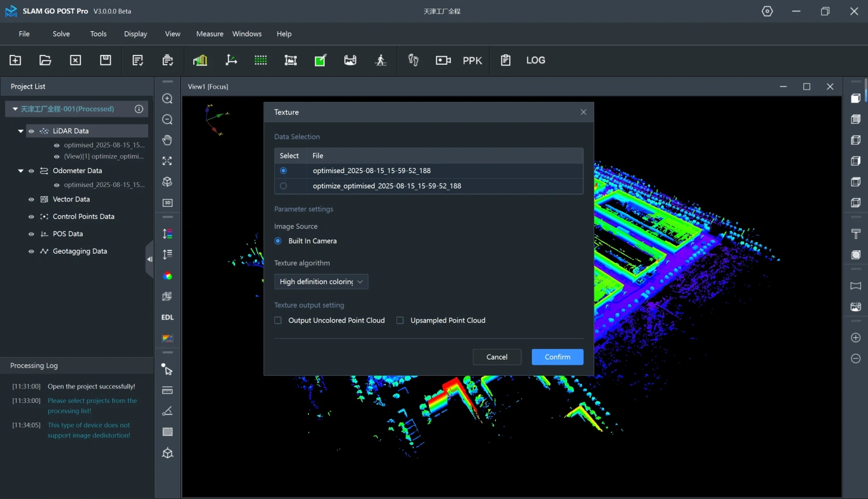Click the zoom in magnifier icon

tap(167, 99)
